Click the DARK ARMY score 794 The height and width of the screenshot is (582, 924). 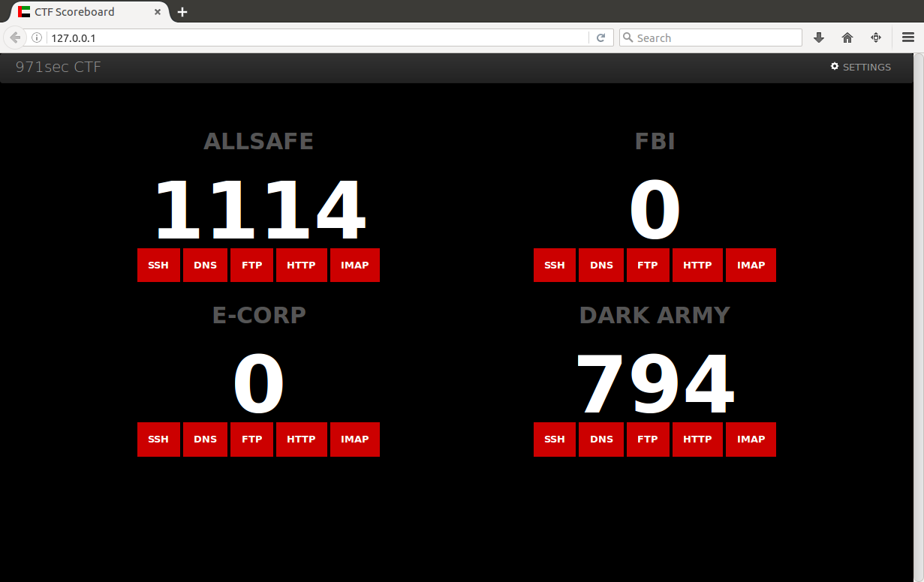coord(655,385)
